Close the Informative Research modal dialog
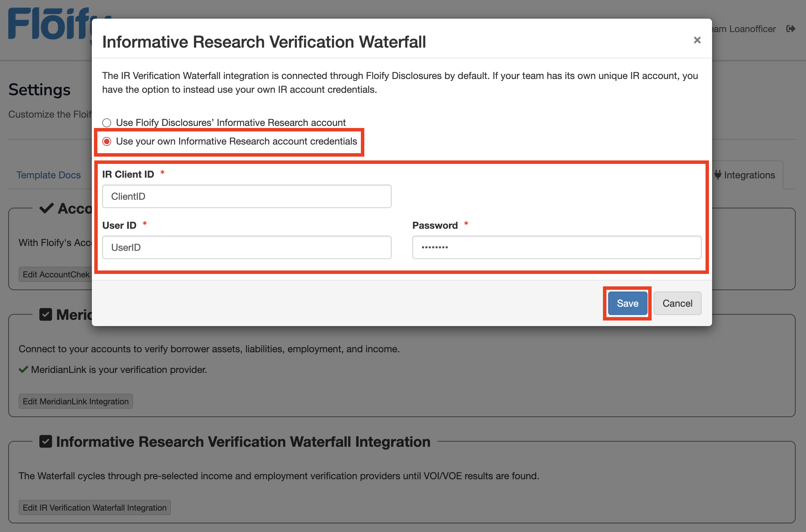 [x=697, y=40]
